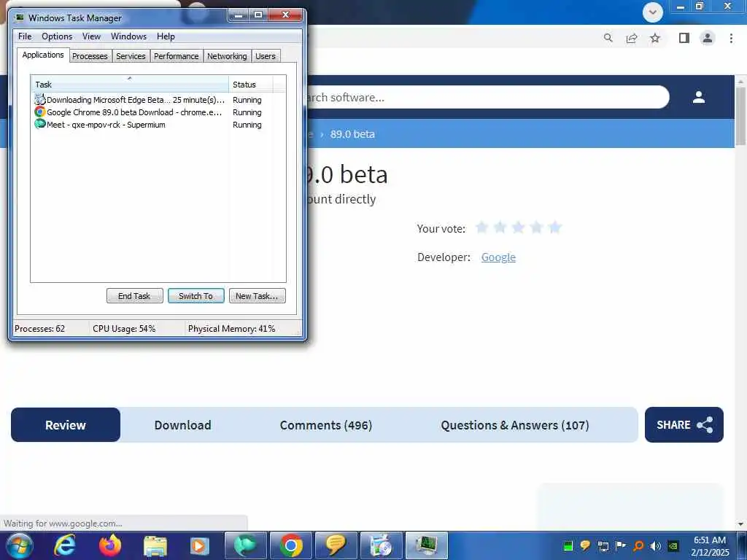Open the Windows Start menu
Viewport: 747px width, 560px height.
tap(19, 545)
